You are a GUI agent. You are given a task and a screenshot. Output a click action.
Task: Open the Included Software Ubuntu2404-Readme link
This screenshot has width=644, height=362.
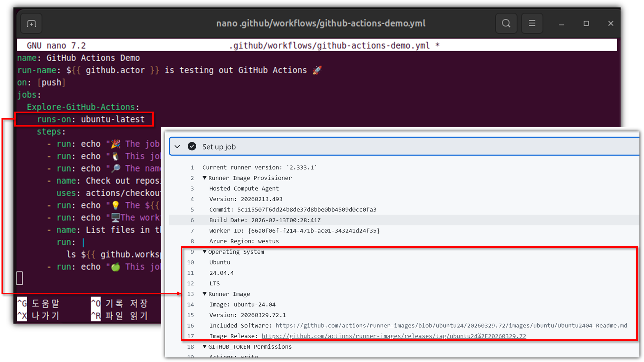tap(451, 325)
